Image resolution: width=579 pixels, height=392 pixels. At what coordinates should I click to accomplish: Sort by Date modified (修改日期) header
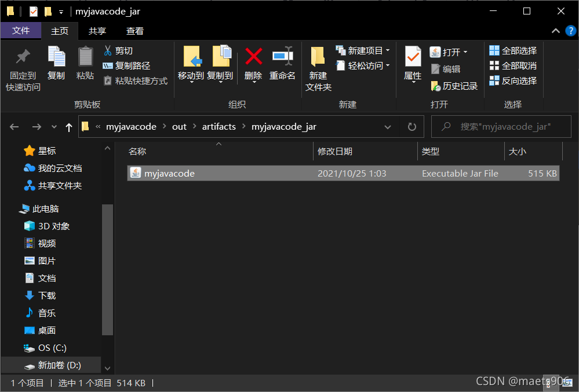point(365,151)
